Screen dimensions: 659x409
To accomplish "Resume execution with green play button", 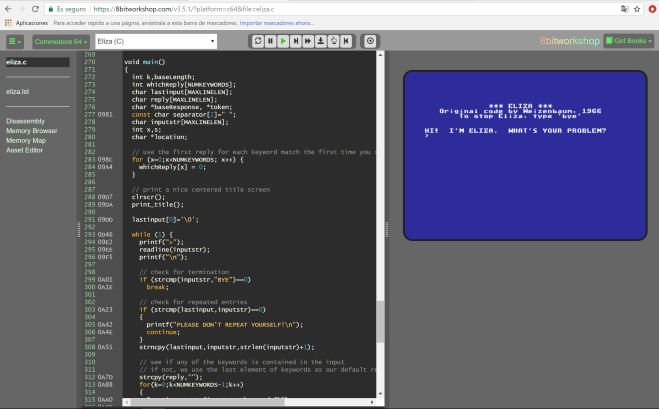I will (x=283, y=41).
